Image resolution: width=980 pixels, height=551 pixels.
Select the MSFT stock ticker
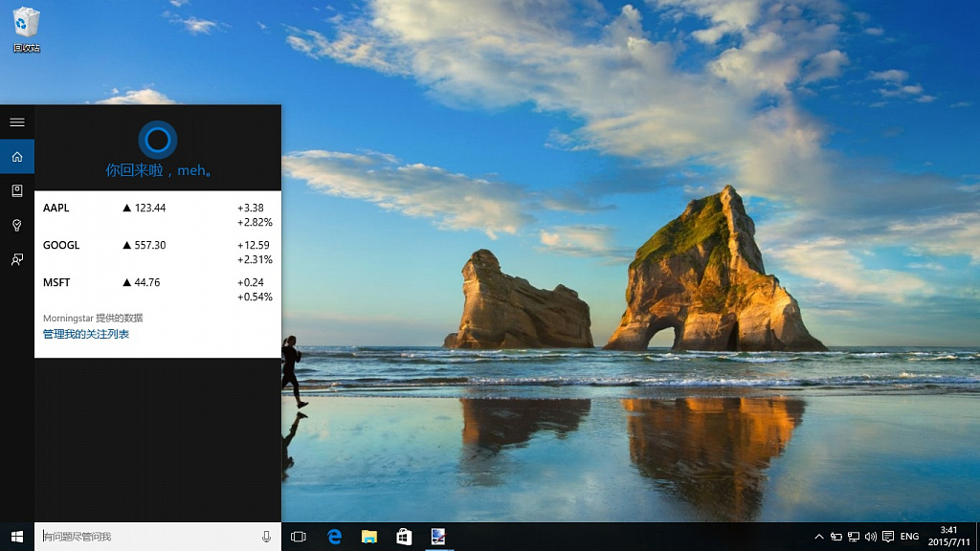coord(56,282)
